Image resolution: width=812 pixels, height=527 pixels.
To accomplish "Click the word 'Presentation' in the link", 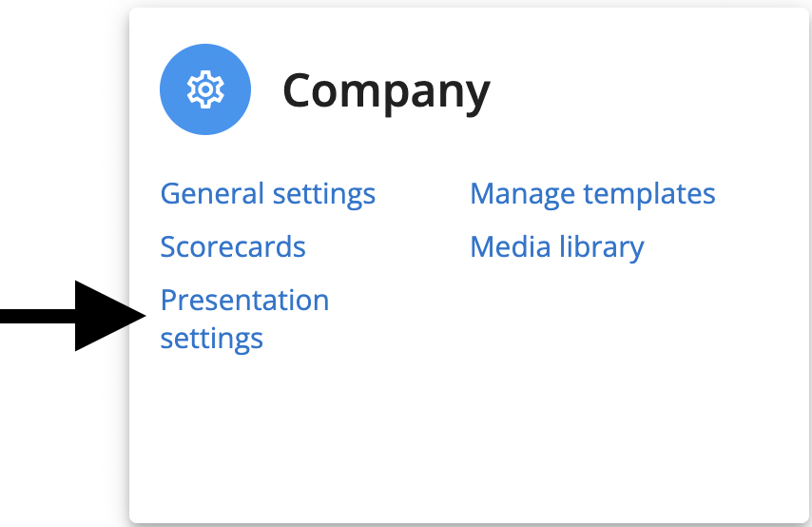I will click(x=244, y=300).
